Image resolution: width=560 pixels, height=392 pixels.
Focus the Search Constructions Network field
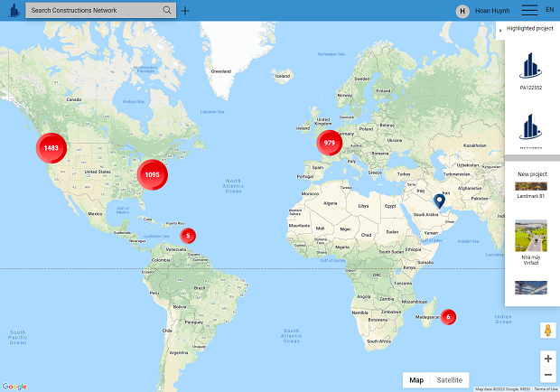101,10
